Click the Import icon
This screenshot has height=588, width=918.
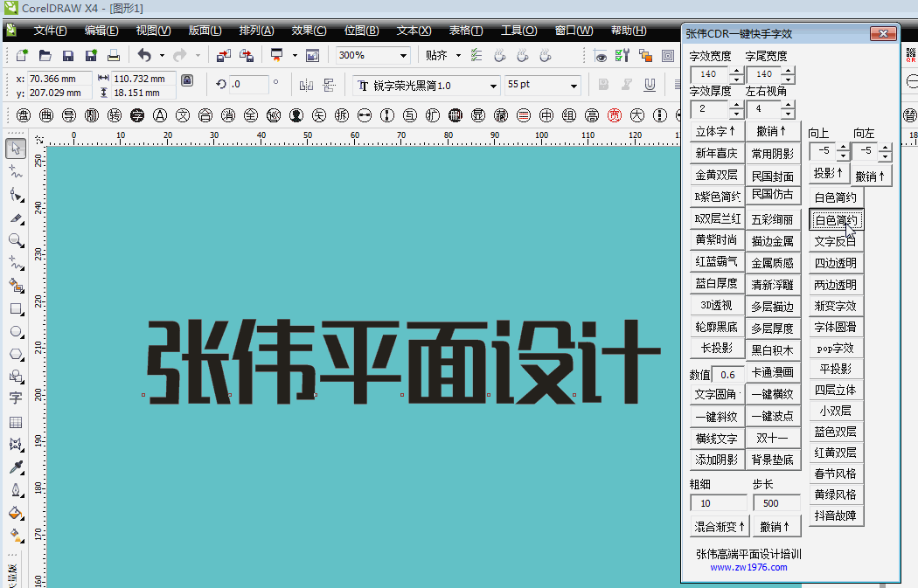(223, 56)
